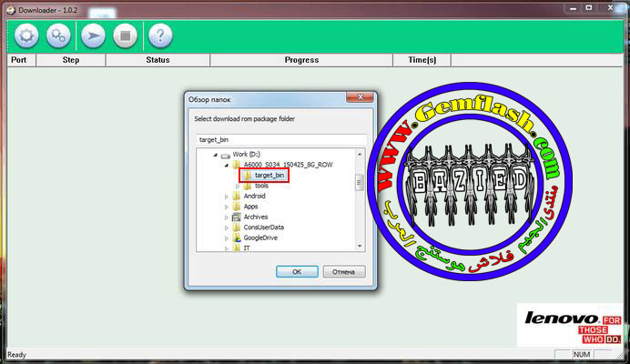
Task: Select the Step column header
Action: [71, 60]
